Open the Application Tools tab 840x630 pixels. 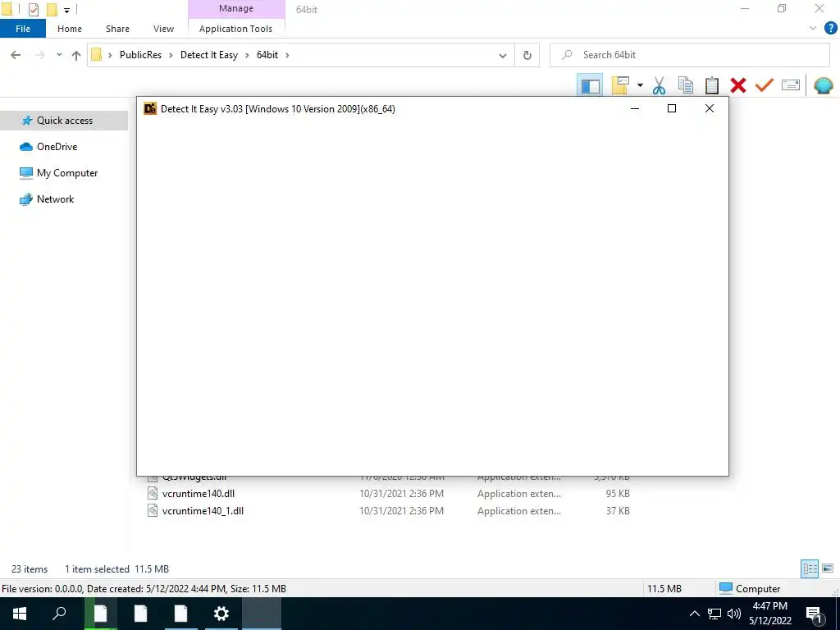click(235, 29)
